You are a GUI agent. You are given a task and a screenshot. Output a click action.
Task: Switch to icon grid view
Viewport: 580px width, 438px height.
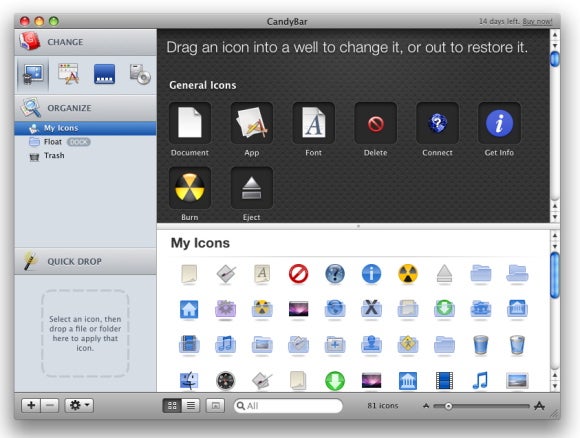pos(172,406)
